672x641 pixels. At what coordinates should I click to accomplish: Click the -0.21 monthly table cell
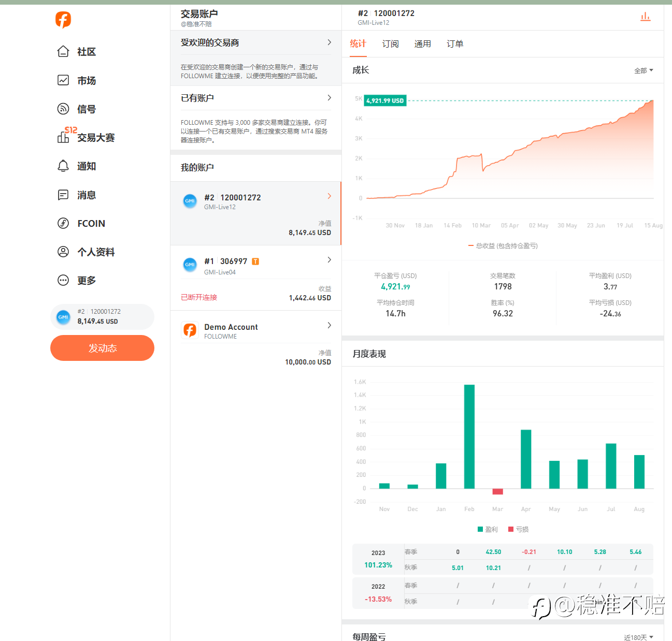(x=529, y=552)
